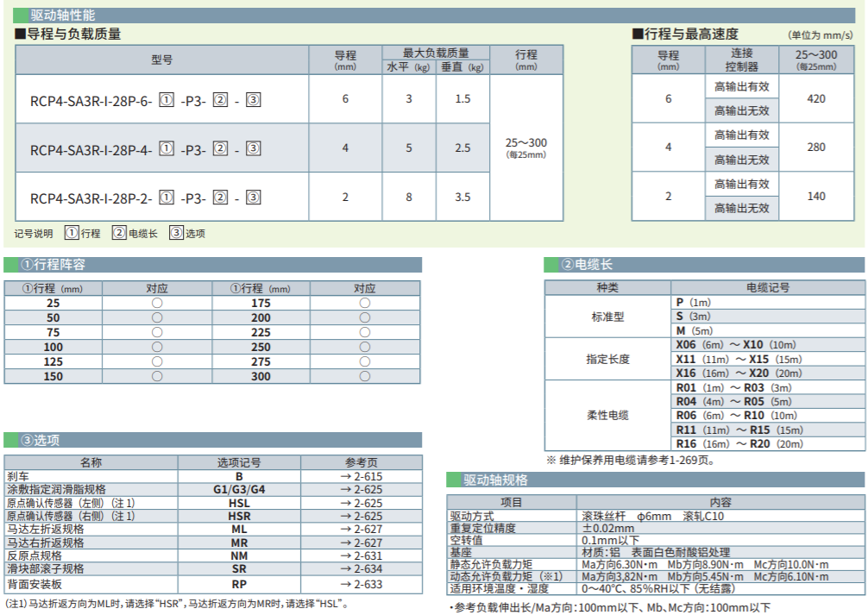Viewport: 868px width, 615px height.
Task: Click the 型号 column header
Action: (x=162, y=60)
